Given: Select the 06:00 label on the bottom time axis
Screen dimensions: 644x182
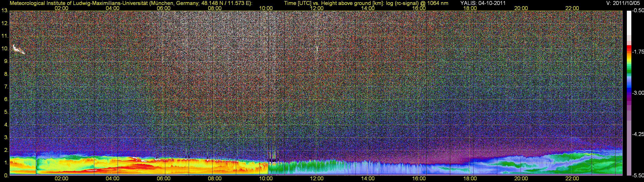Looking at the screenshot, I should tap(164, 179).
